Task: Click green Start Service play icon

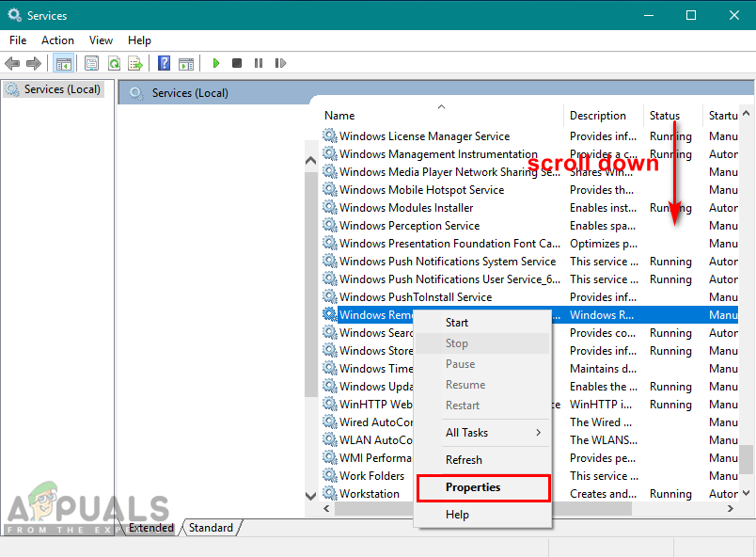Action: coord(216,63)
